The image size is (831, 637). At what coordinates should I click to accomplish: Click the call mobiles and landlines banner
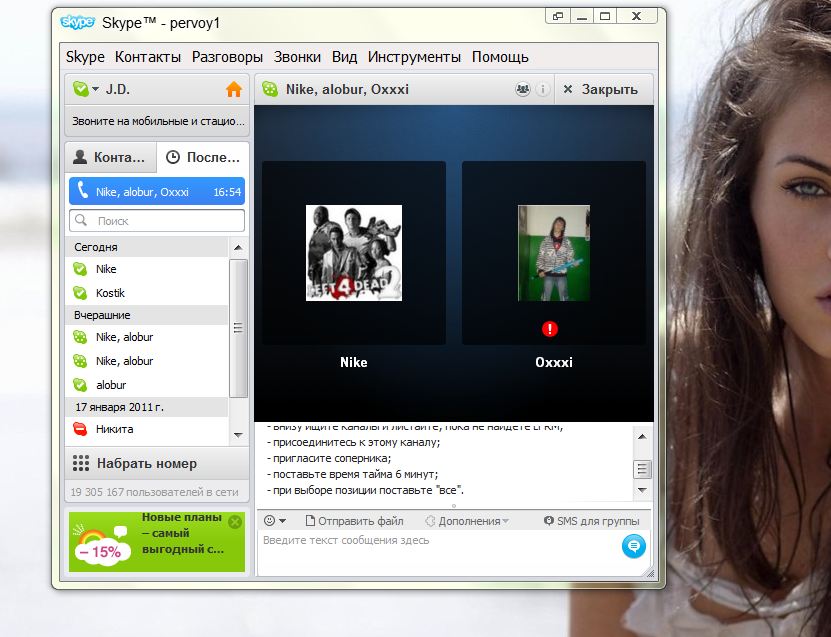pos(157,121)
